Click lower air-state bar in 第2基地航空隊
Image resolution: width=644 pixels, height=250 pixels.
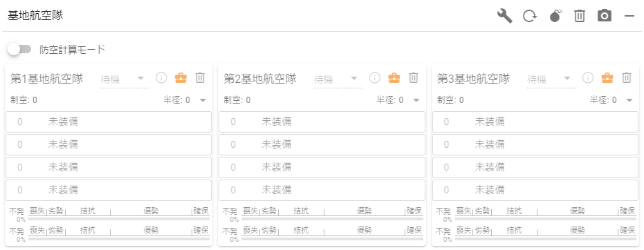(332, 238)
